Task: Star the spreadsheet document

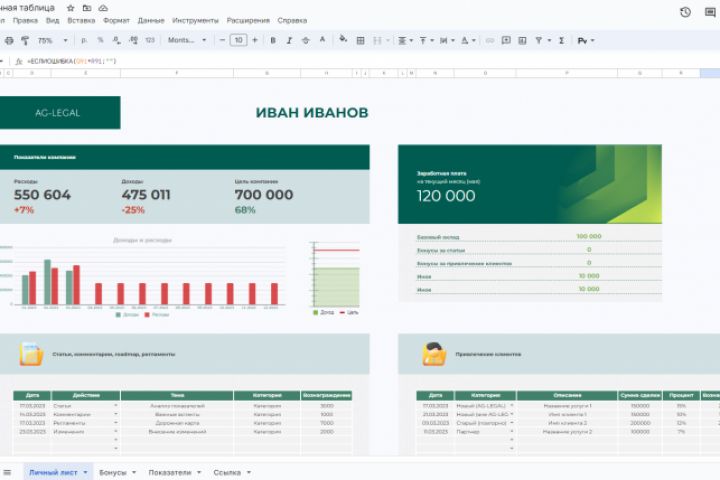Action: click(x=71, y=8)
